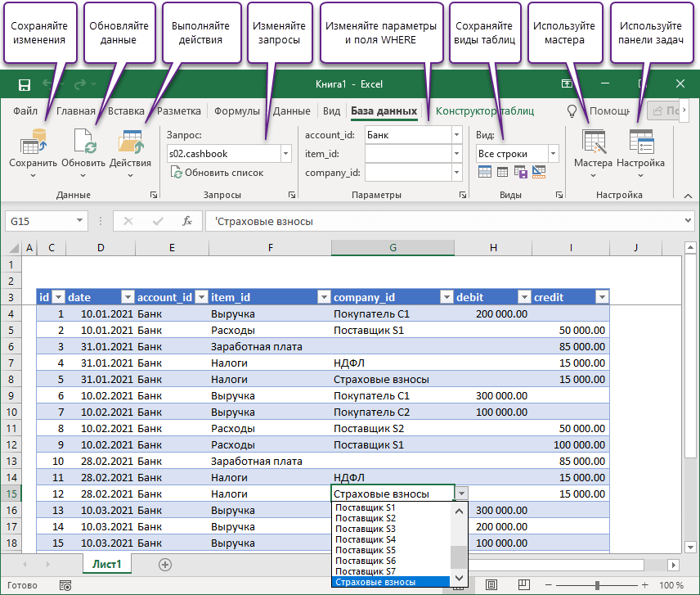700x595 pixels.
Task: Expand the Вид 'Все строки' dropdown
Action: [x=553, y=153]
